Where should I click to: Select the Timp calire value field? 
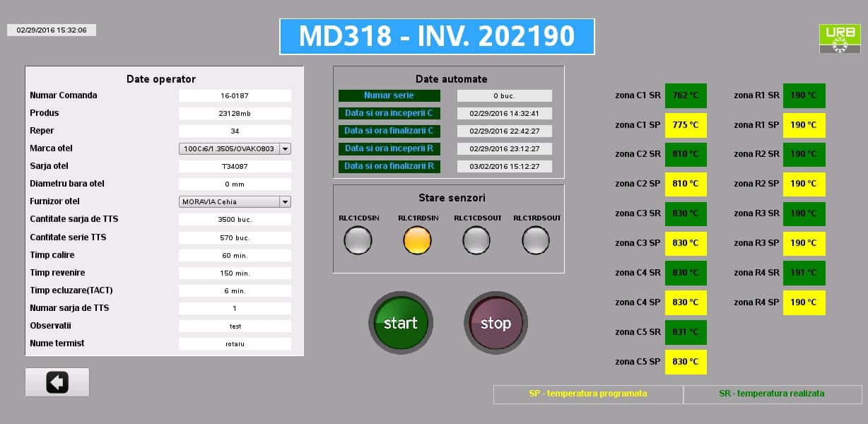[235, 255]
